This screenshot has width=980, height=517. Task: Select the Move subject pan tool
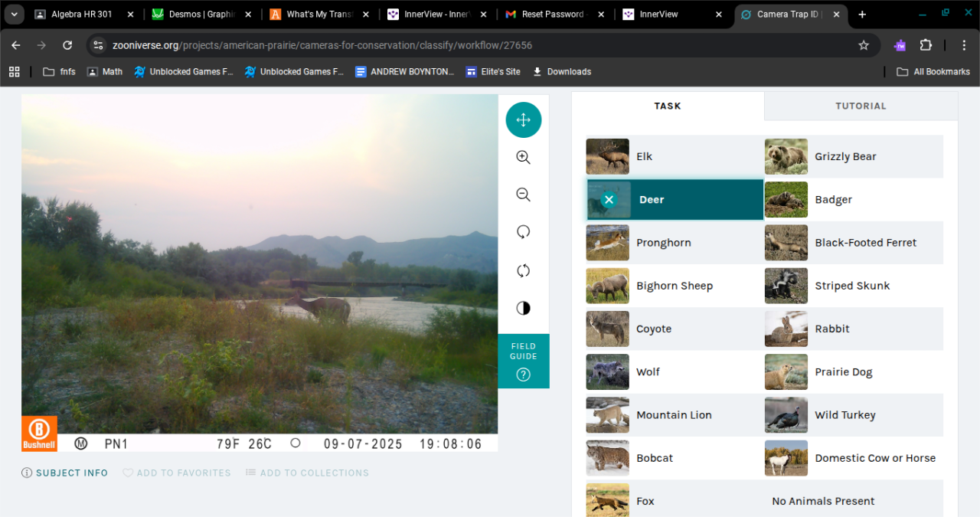(x=523, y=119)
